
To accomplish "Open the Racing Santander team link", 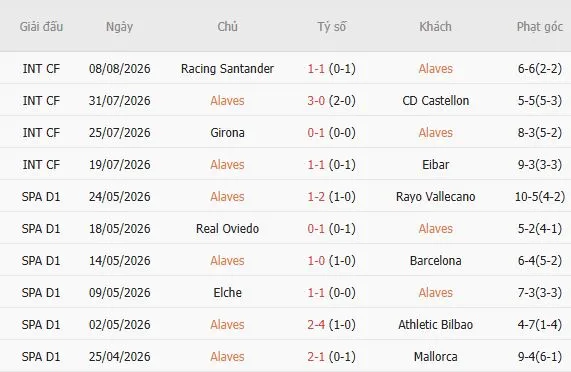I will pos(227,69).
